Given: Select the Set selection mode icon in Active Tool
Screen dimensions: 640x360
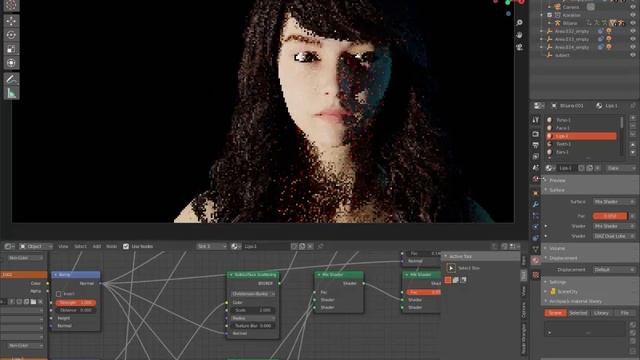Looking at the screenshot, I should click(448, 280).
